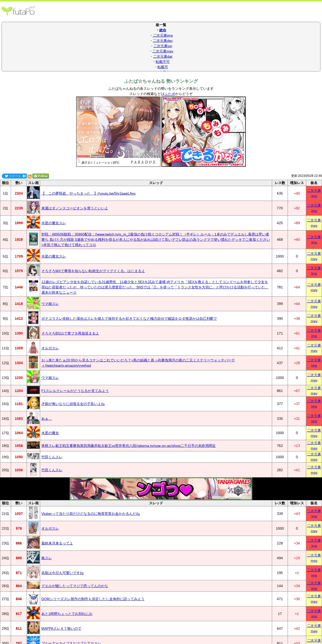Open the orange RSS feed icon
The image size is (322, 644).
click(x=30, y=176)
